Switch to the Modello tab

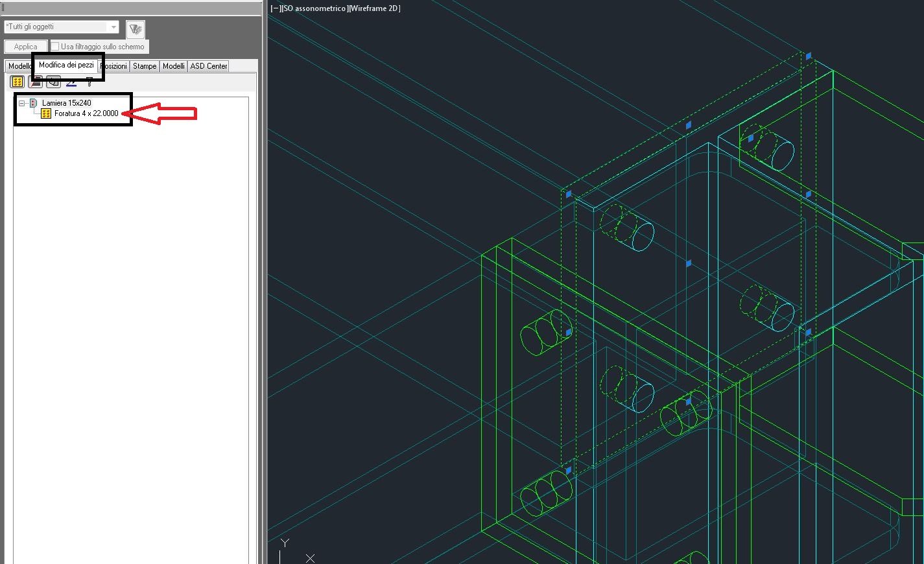(x=19, y=66)
